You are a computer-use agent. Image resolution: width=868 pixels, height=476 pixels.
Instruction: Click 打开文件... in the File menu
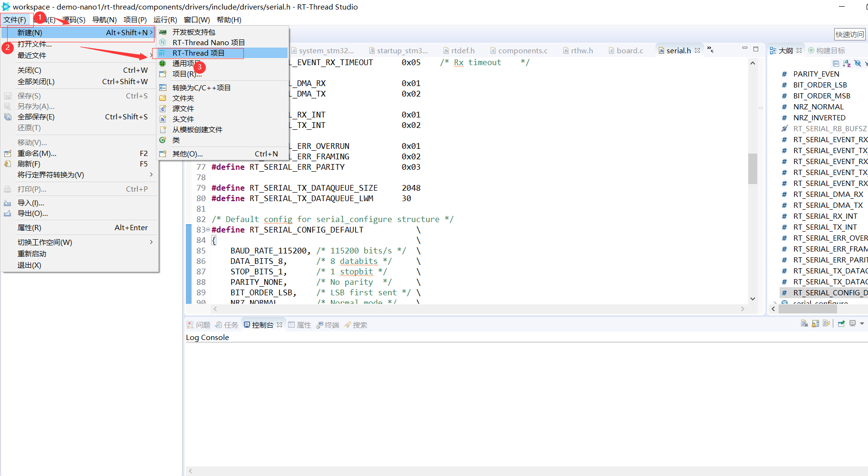79,44
